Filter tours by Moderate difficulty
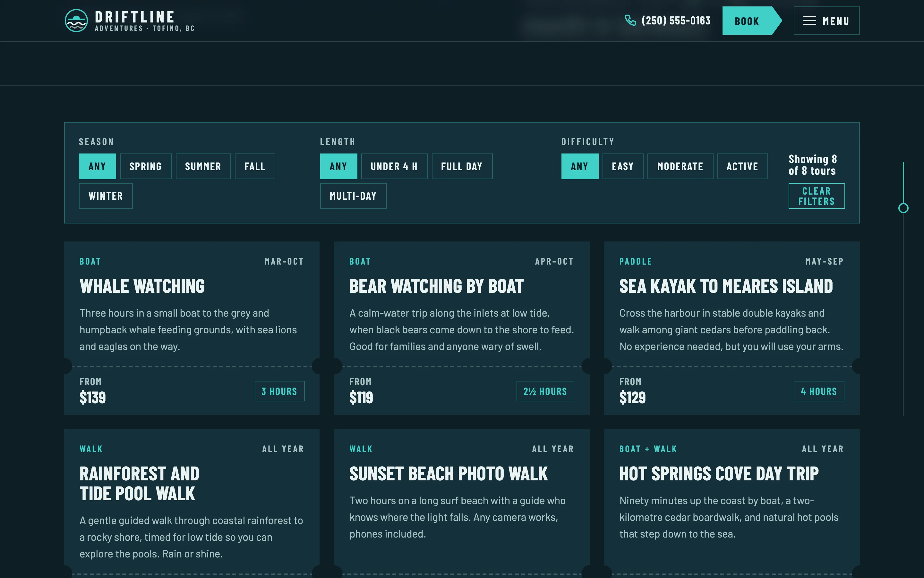 pos(680,166)
